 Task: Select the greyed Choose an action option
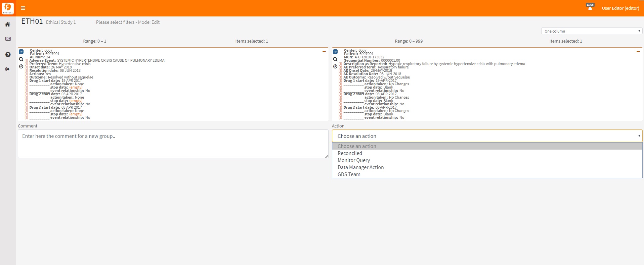click(487, 146)
